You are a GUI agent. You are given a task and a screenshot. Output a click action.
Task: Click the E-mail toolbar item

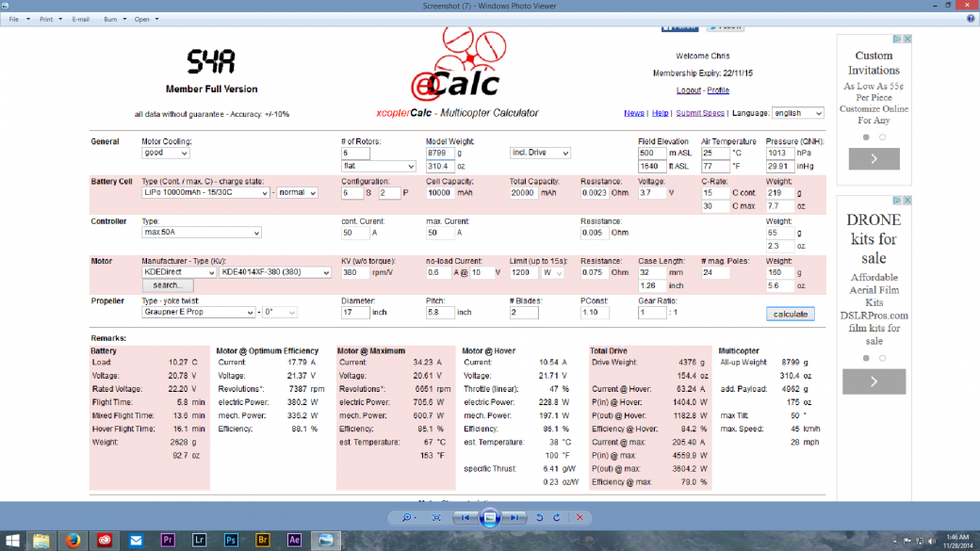[x=81, y=20]
